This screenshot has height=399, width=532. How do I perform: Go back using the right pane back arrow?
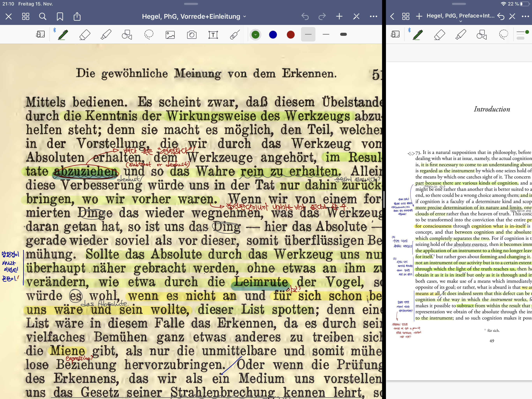392,16
